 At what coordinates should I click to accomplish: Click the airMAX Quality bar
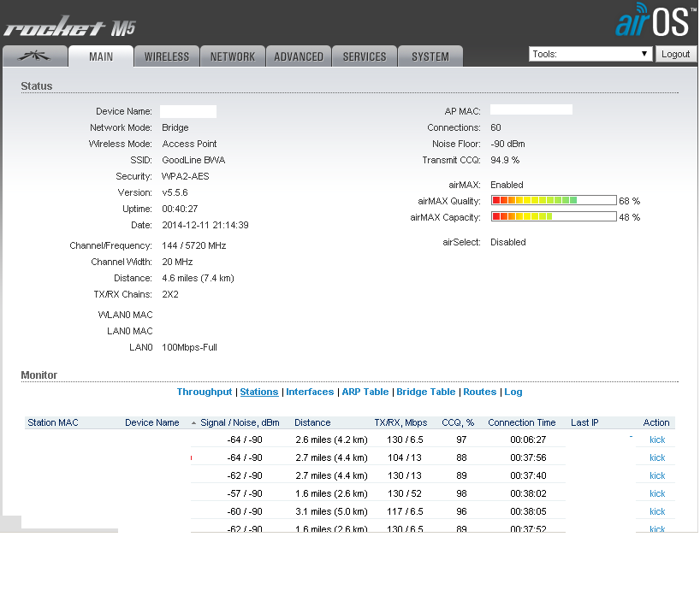tap(554, 200)
